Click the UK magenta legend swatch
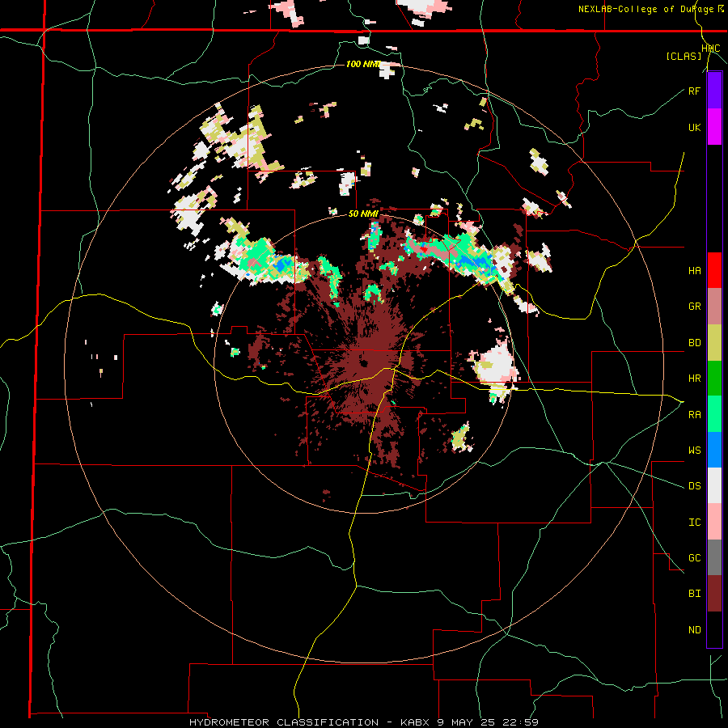This screenshot has height=728, width=728. (714, 127)
